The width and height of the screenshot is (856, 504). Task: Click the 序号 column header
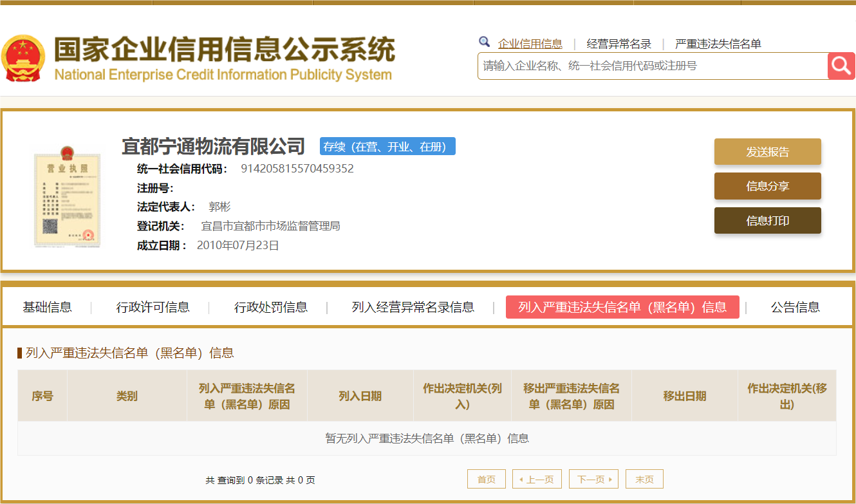point(42,396)
